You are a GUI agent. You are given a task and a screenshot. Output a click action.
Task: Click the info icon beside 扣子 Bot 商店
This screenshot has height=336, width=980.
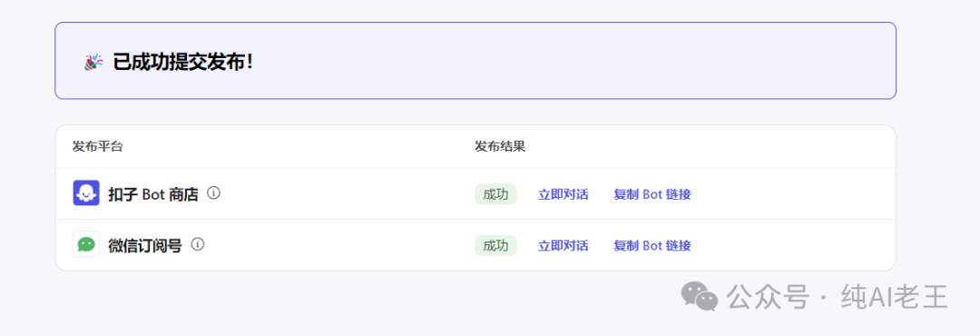(214, 193)
